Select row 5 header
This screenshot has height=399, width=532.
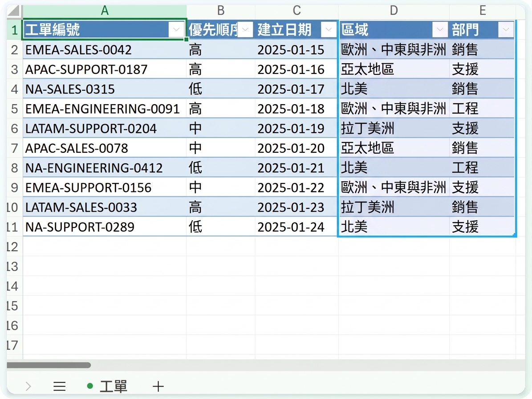(x=14, y=109)
